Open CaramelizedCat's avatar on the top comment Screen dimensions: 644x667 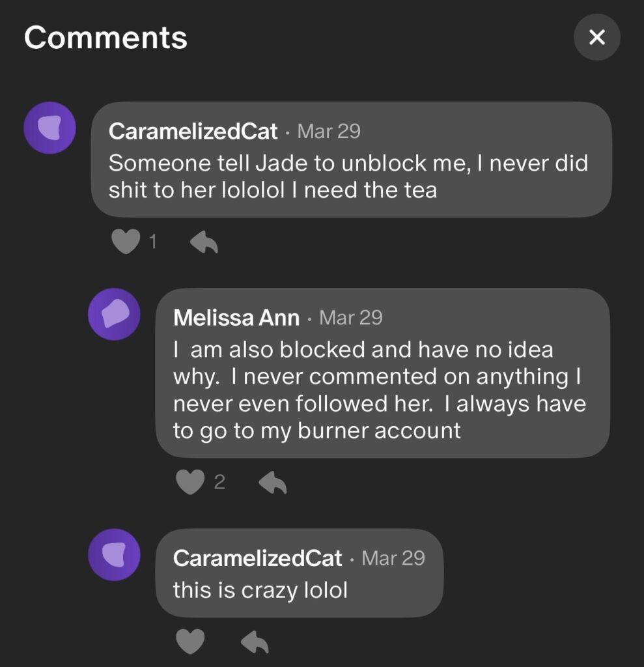(49, 128)
